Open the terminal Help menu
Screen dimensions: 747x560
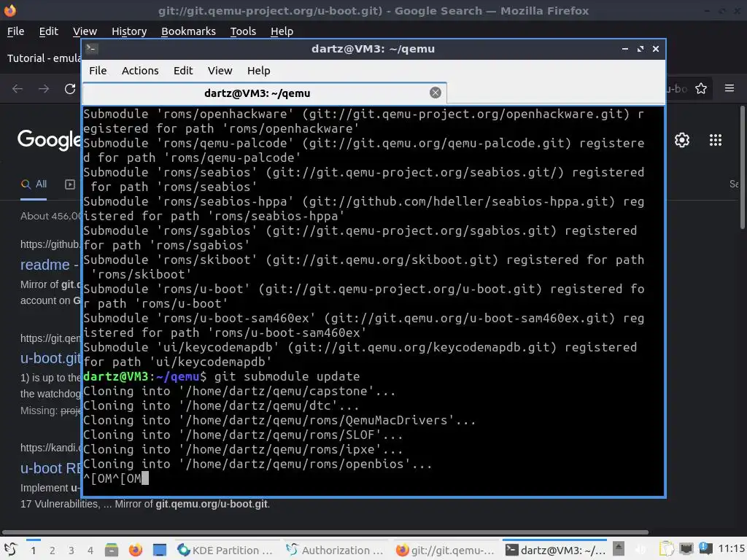pyautogui.click(x=259, y=71)
